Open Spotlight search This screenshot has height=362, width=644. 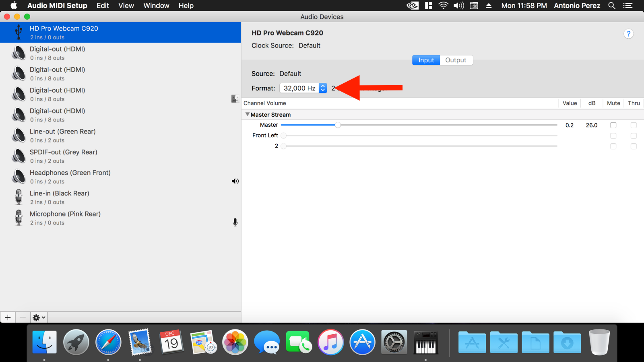point(612,6)
